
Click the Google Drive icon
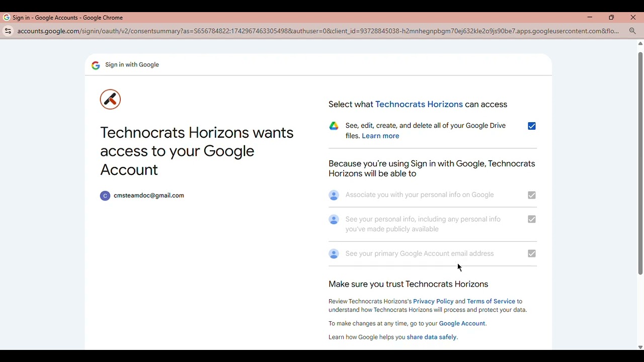click(334, 126)
